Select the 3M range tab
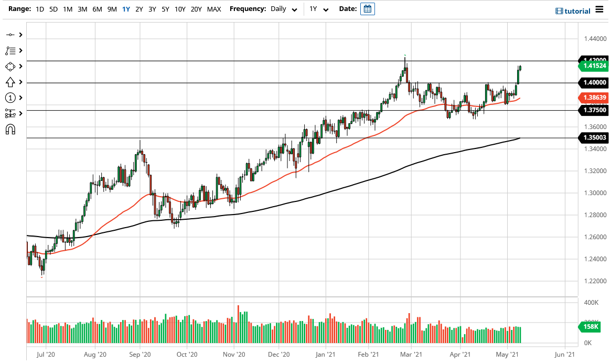611x364 pixels. tap(81, 9)
